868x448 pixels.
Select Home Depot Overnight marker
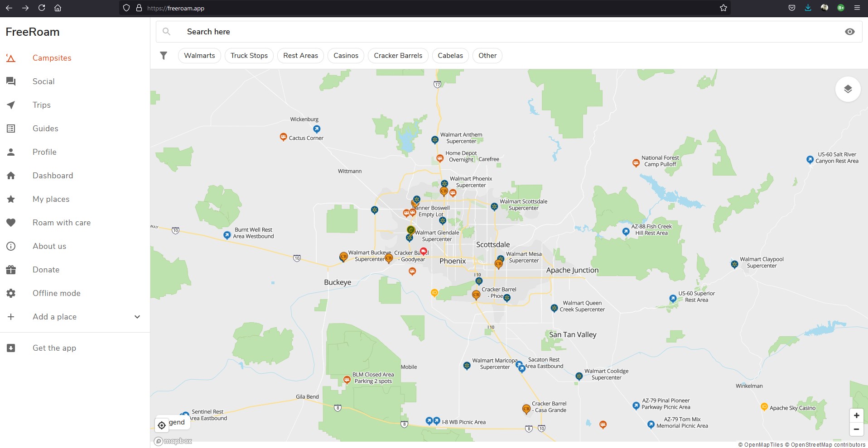point(439,158)
